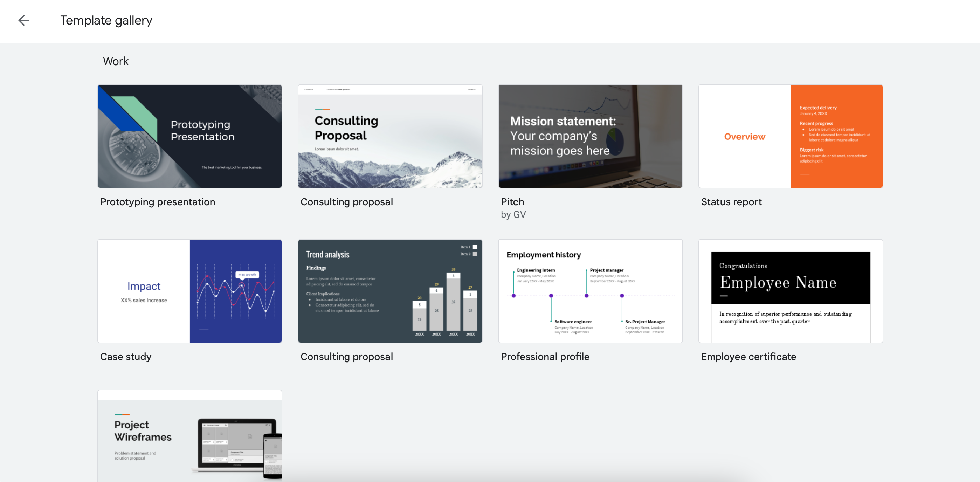This screenshot has width=980, height=482.
Task: Click the Consulting Proposal template thumbnail
Action: point(390,136)
